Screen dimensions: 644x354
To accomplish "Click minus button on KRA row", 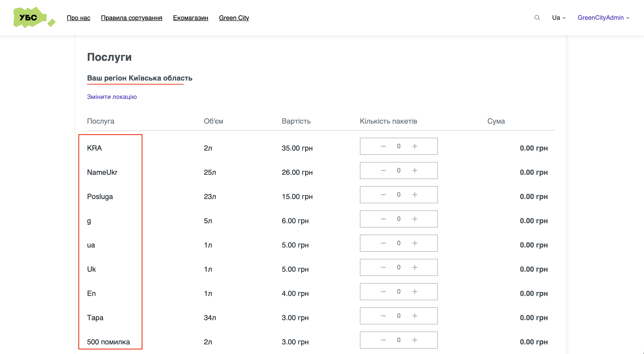I will 383,146.
